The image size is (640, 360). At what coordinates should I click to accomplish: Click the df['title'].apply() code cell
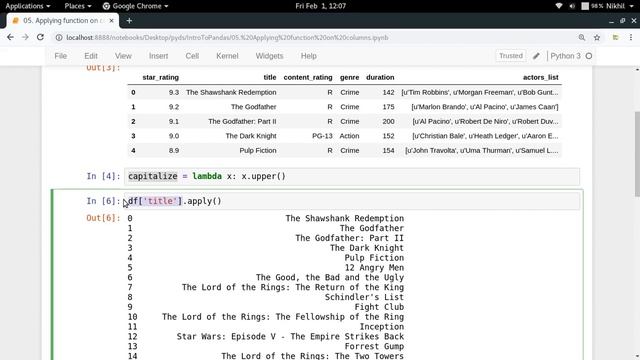tap(352, 201)
